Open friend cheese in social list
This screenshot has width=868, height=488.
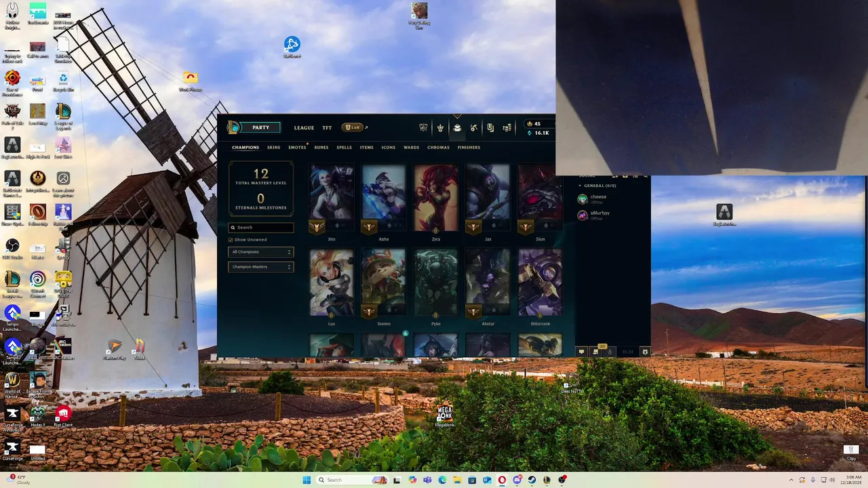598,199
